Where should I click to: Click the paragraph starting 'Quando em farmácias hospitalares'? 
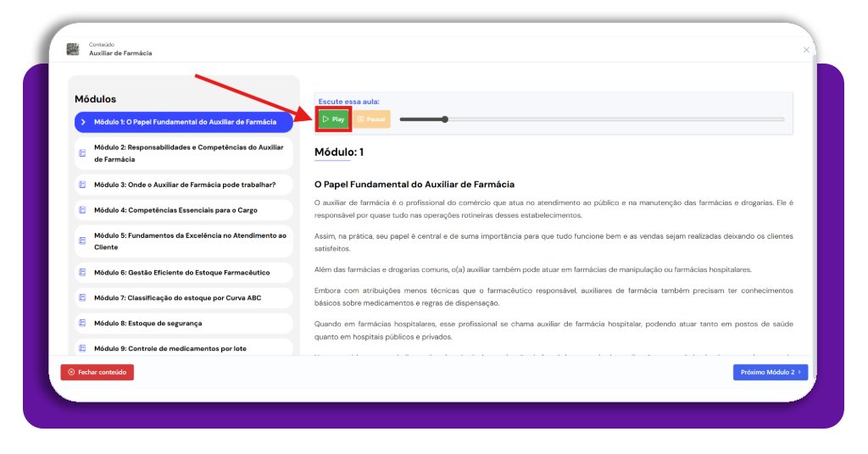(554, 330)
